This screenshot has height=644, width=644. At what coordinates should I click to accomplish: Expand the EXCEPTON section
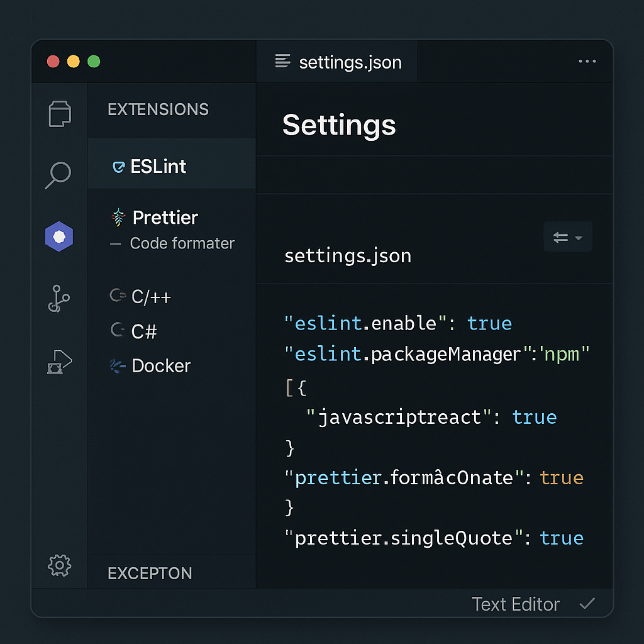point(150,573)
